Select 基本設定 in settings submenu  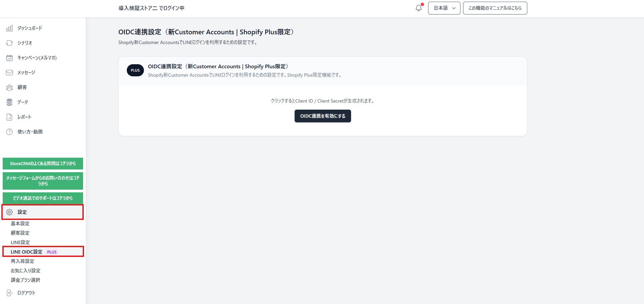pyautogui.click(x=20, y=224)
